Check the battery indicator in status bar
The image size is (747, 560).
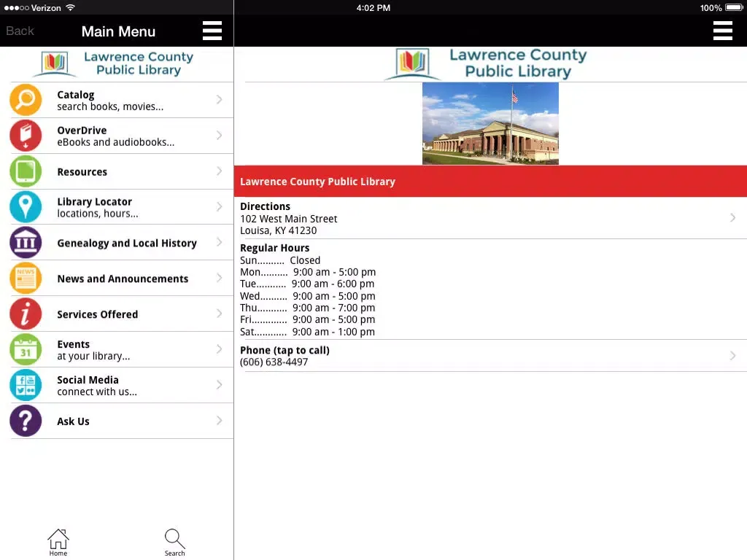pos(734,7)
